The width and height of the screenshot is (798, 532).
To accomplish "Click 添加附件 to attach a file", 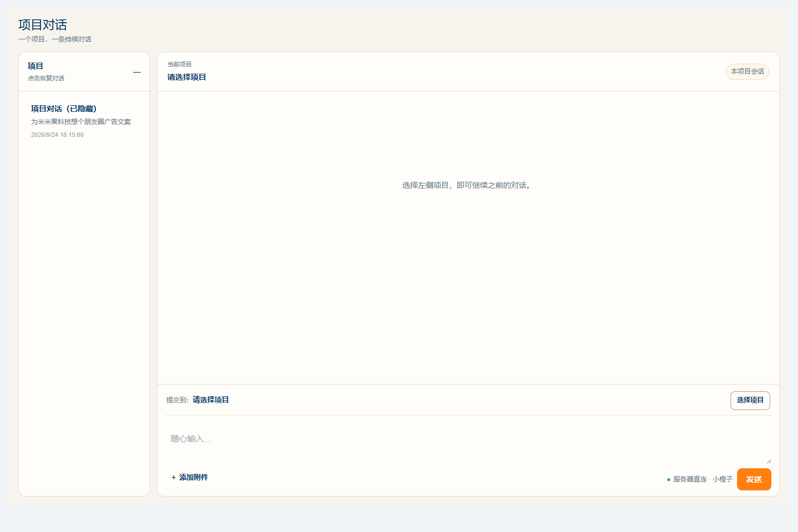I will 190,477.
